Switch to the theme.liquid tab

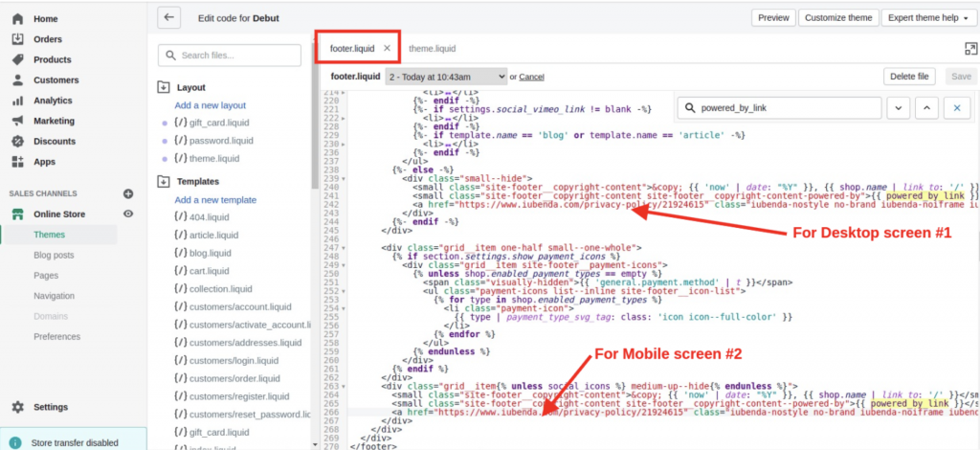pos(432,48)
